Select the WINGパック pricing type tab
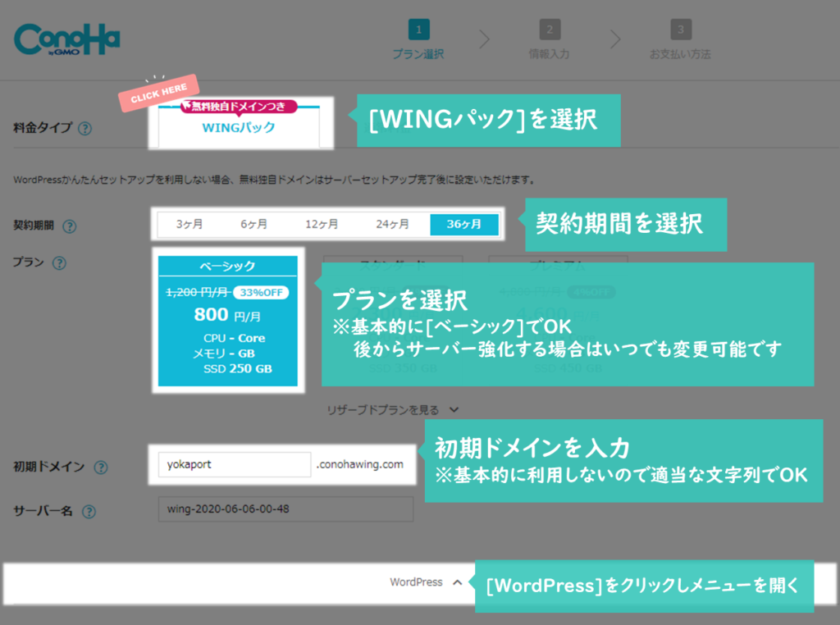This screenshot has height=625, width=840. click(239, 127)
